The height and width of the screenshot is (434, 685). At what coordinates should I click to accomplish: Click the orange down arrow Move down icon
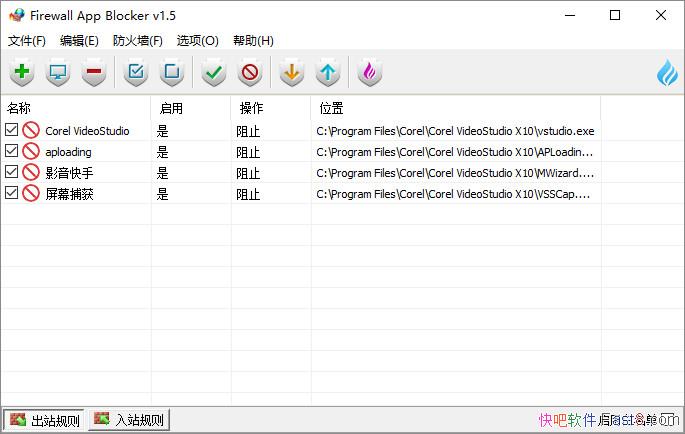(x=292, y=72)
